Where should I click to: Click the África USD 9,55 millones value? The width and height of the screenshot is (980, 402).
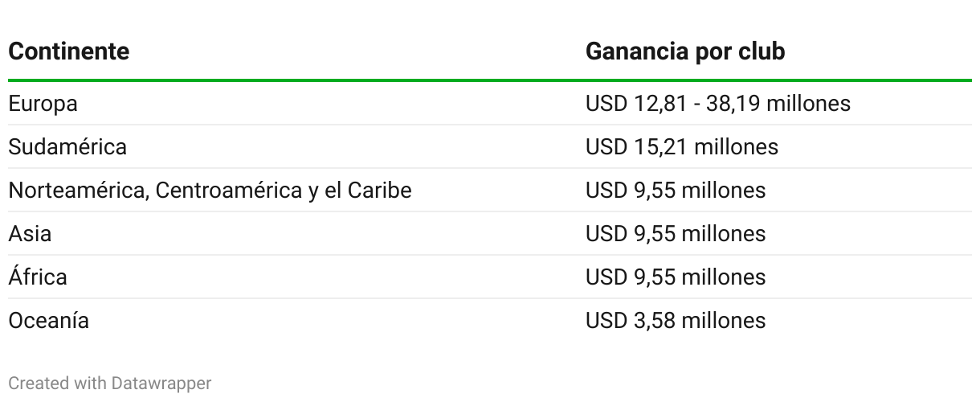[676, 277]
